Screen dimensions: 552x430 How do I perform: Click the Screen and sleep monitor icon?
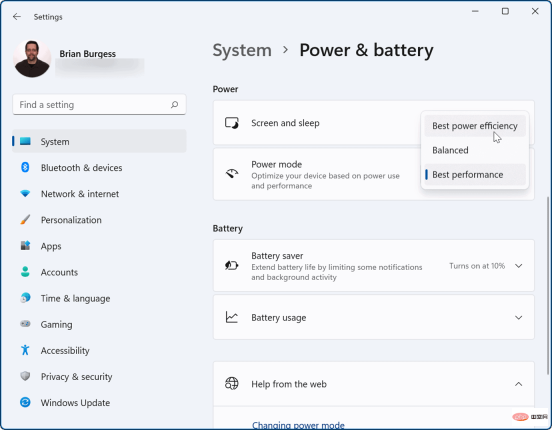point(232,123)
